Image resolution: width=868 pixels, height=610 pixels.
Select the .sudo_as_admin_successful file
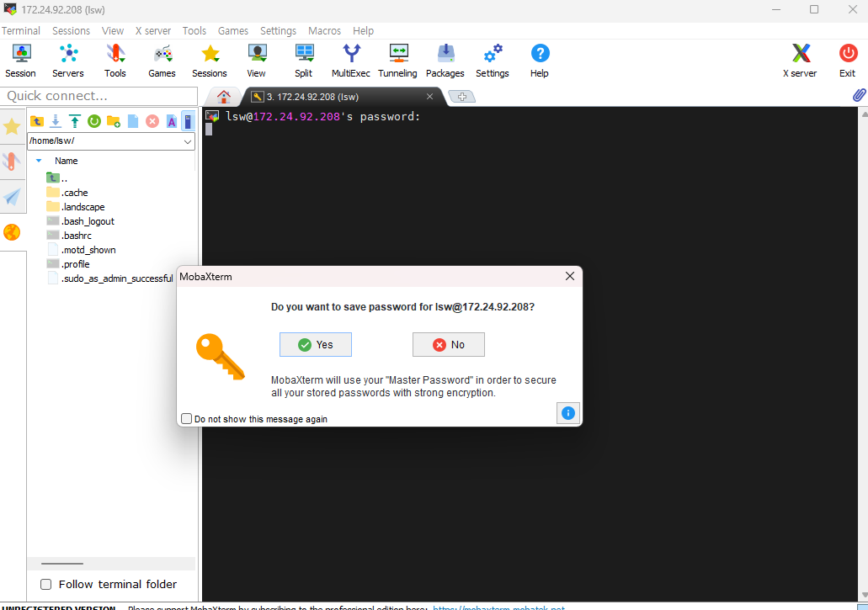tap(110, 278)
